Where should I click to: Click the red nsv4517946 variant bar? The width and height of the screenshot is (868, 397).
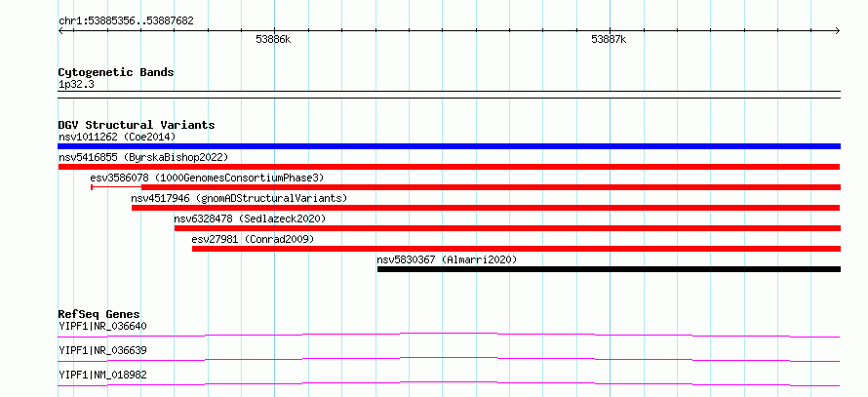486,208
